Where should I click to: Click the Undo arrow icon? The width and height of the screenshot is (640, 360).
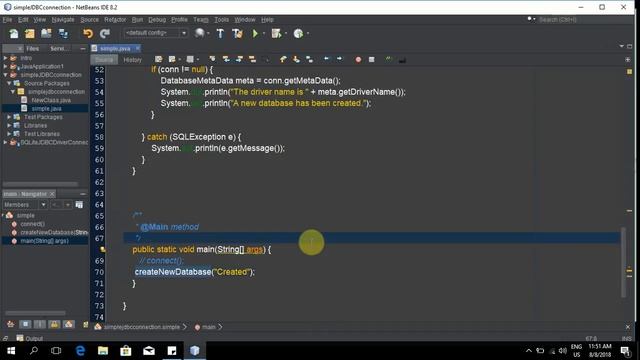(88, 33)
